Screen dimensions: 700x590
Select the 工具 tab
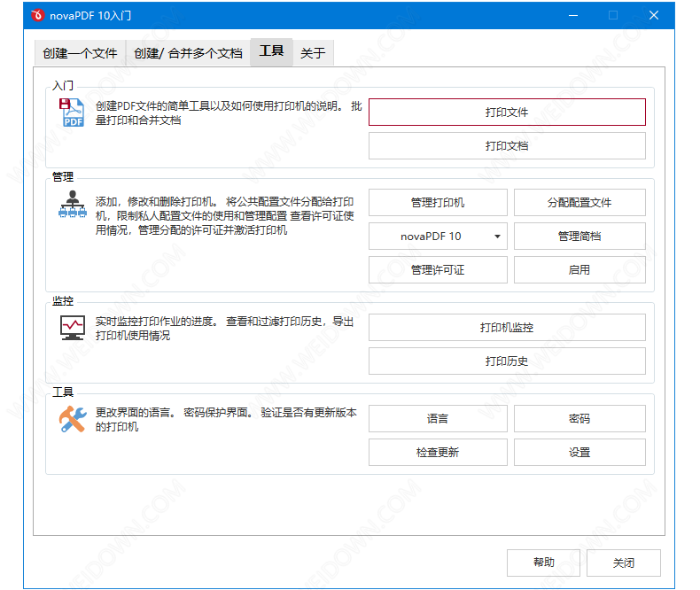click(271, 51)
